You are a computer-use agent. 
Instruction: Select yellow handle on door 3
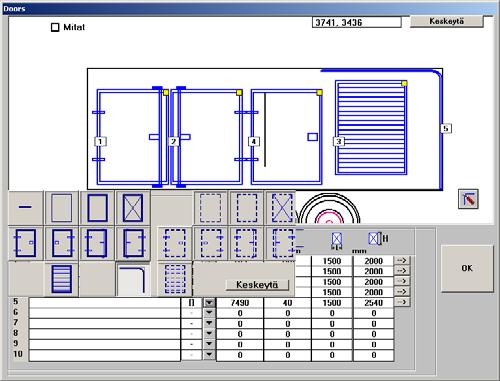[404, 83]
